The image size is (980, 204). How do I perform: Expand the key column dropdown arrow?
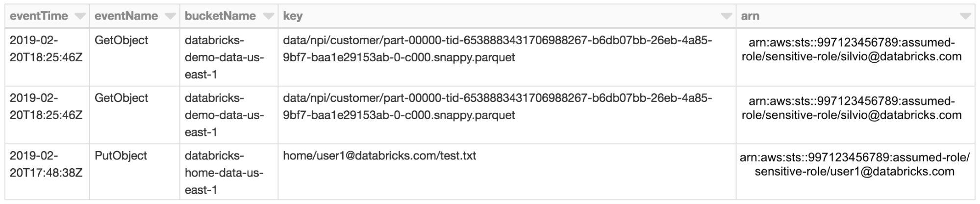point(726,16)
